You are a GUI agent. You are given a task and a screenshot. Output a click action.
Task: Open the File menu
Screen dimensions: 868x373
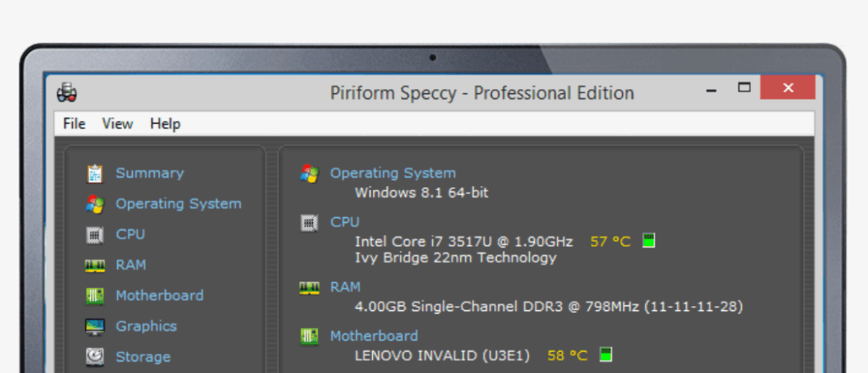tap(75, 124)
